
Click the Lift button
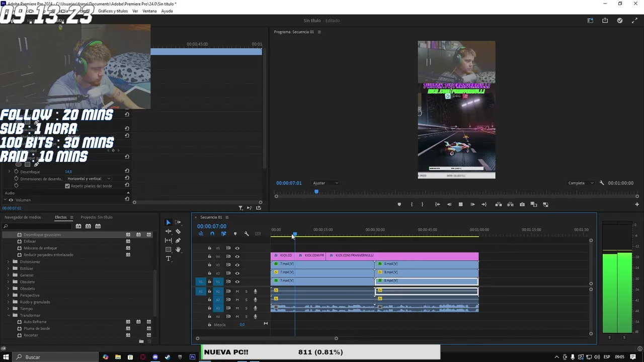click(499, 205)
